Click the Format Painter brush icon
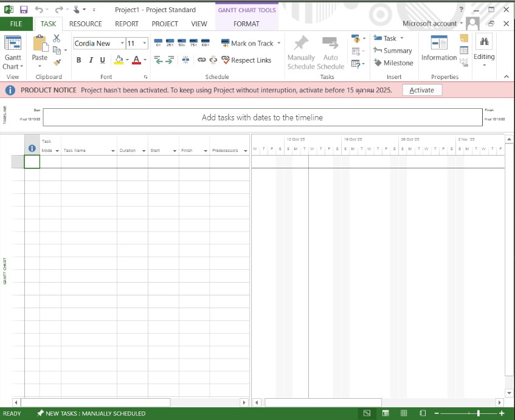515x420 pixels. [57, 62]
